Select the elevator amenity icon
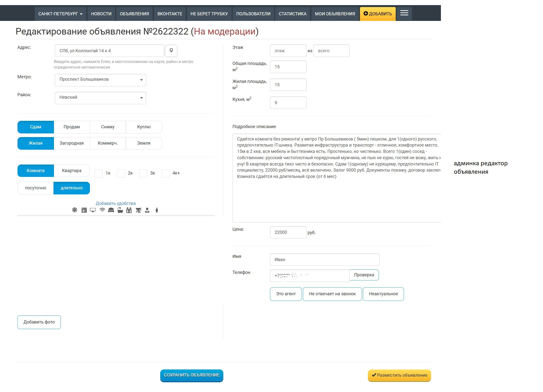This screenshot has width=543, height=392. click(x=129, y=210)
